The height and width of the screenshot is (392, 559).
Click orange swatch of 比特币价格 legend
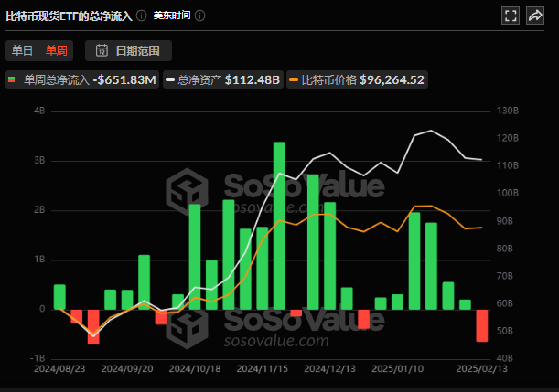[x=294, y=79]
